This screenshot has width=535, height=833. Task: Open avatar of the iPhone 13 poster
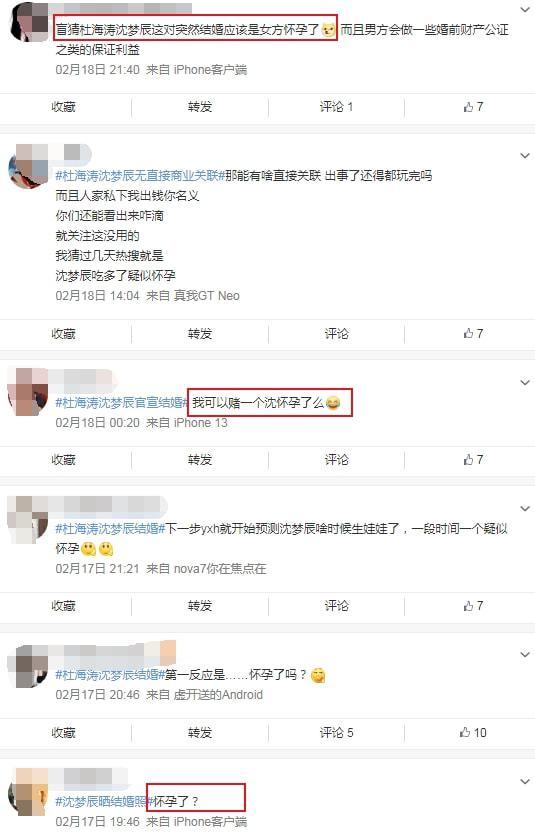coord(28,392)
